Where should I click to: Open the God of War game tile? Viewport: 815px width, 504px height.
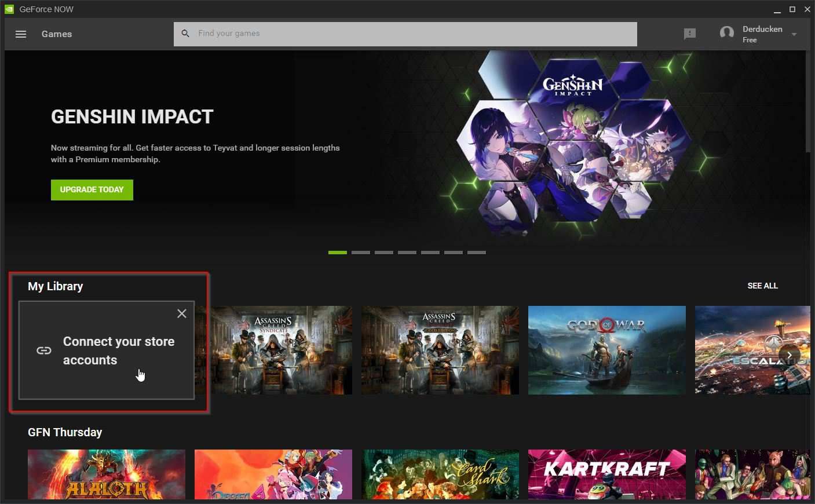pos(607,350)
